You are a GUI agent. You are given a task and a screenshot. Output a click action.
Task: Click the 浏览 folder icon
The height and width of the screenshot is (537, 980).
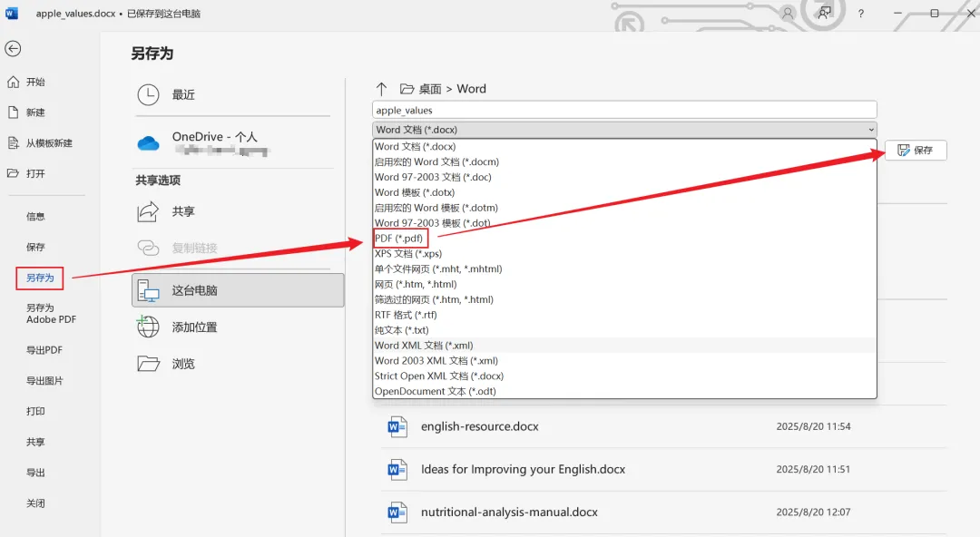(x=148, y=363)
